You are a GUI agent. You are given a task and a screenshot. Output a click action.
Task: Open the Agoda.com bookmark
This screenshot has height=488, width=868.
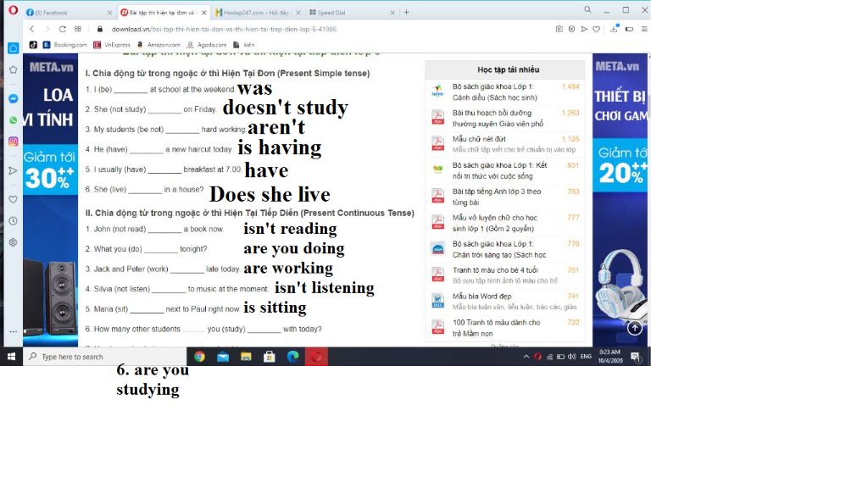tap(207, 44)
